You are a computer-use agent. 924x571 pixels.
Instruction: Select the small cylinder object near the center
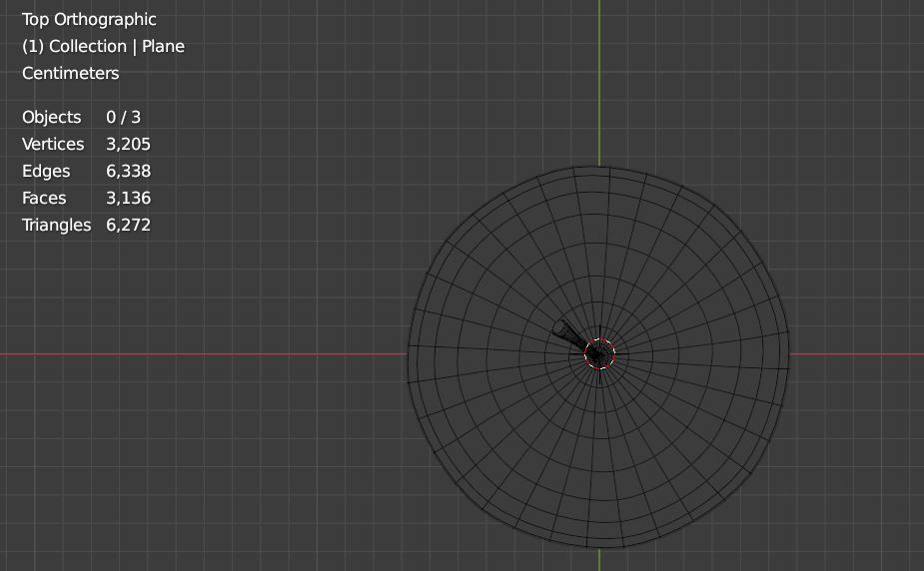(x=568, y=334)
